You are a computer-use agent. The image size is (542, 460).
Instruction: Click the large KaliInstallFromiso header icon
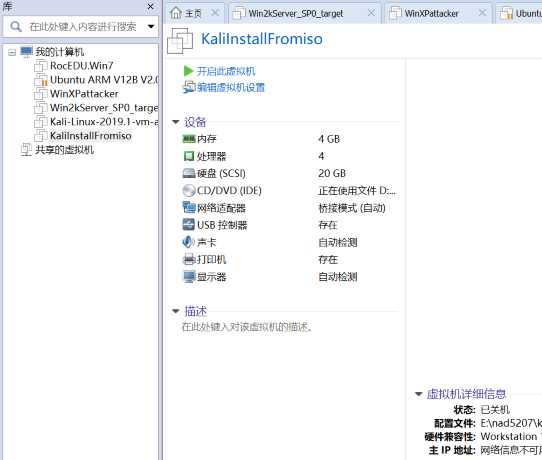[x=180, y=41]
